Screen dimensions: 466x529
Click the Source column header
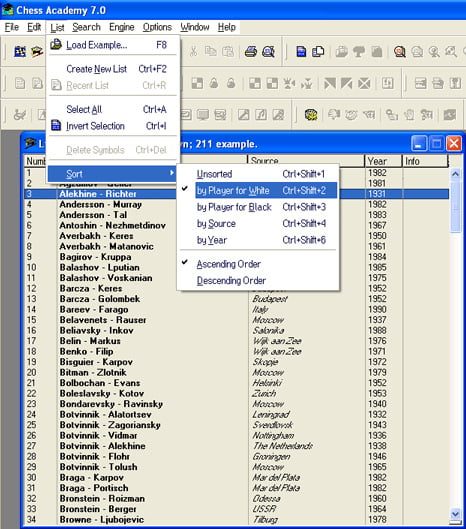306,161
